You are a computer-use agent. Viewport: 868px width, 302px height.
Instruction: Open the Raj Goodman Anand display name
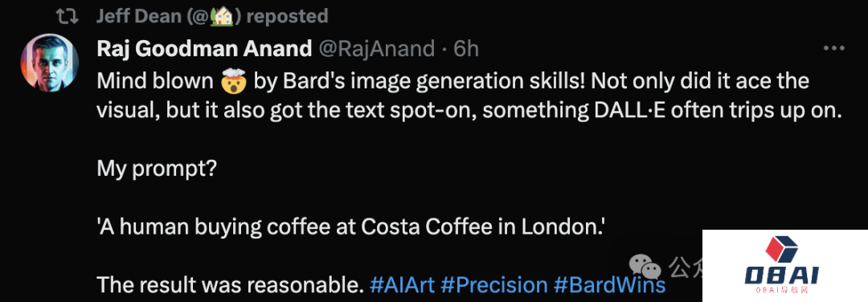[x=204, y=49]
